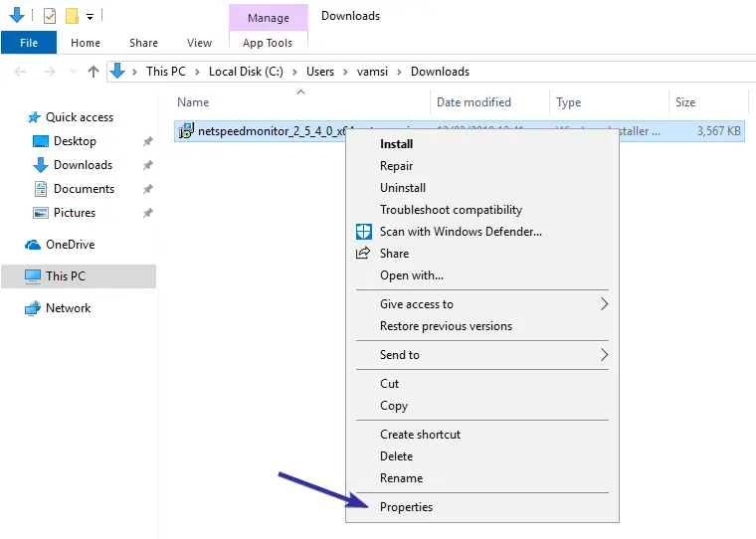The width and height of the screenshot is (756, 539).
Task: Go forward with the Forward arrow
Action: tap(49, 72)
